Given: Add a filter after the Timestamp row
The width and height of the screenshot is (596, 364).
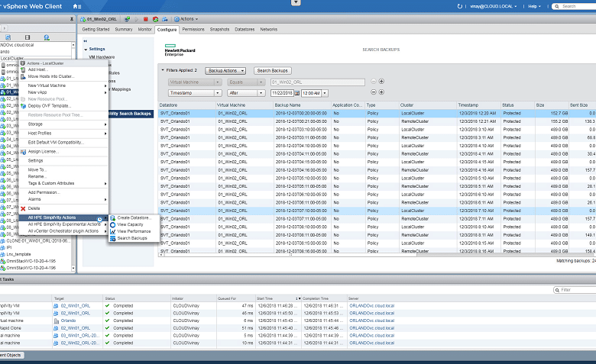Looking at the screenshot, I should coord(381,92).
